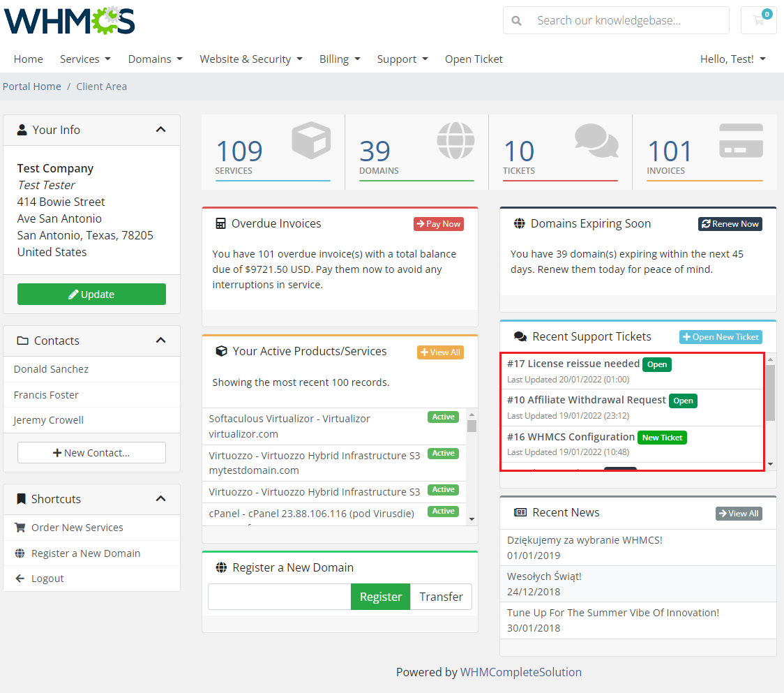The width and height of the screenshot is (784, 693).
Task: Open the Billing dropdown menu
Action: click(340, 59)
